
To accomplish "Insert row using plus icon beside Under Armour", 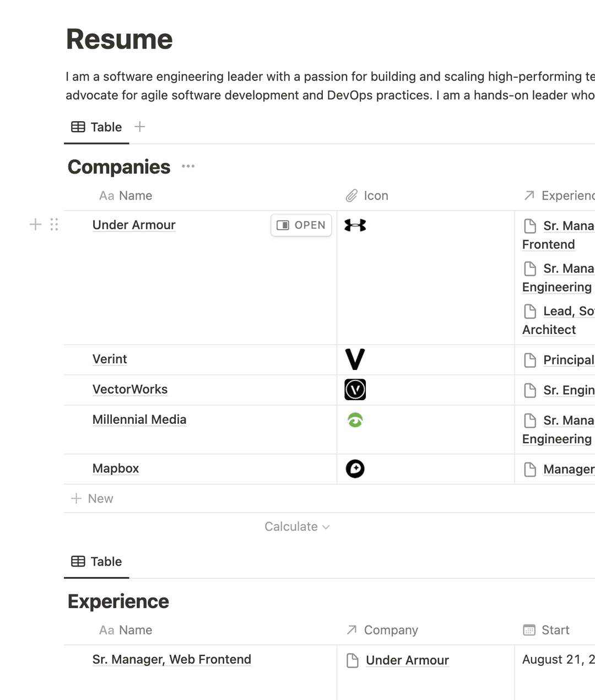I will (x=35, y=224).
